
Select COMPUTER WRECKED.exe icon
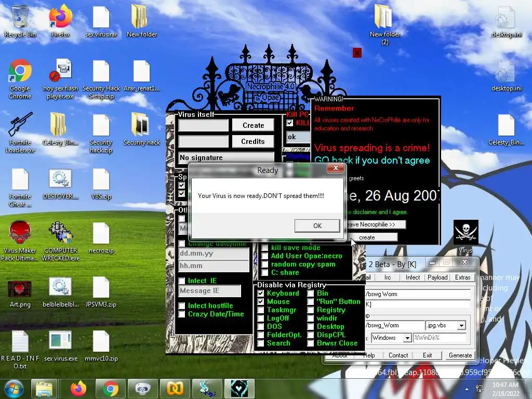tap(60, 241)
